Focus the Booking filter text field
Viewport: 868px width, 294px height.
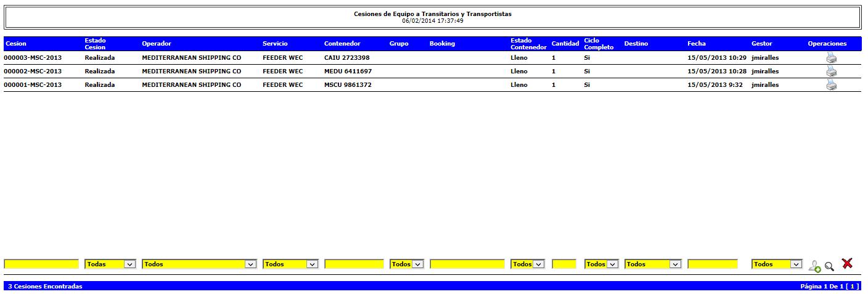[x=467, y=264]
